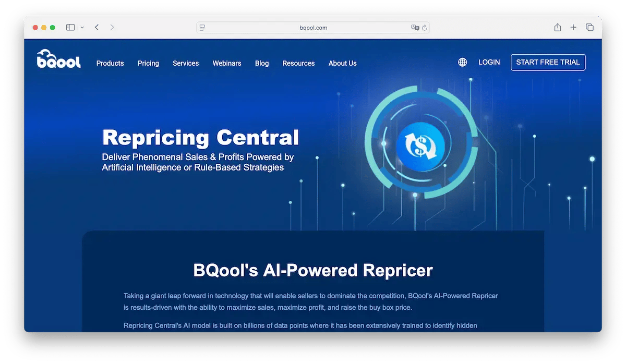This screenshot has width=626, height=364.
Task: Open the Products navigation dropdown
Action: 110,63
